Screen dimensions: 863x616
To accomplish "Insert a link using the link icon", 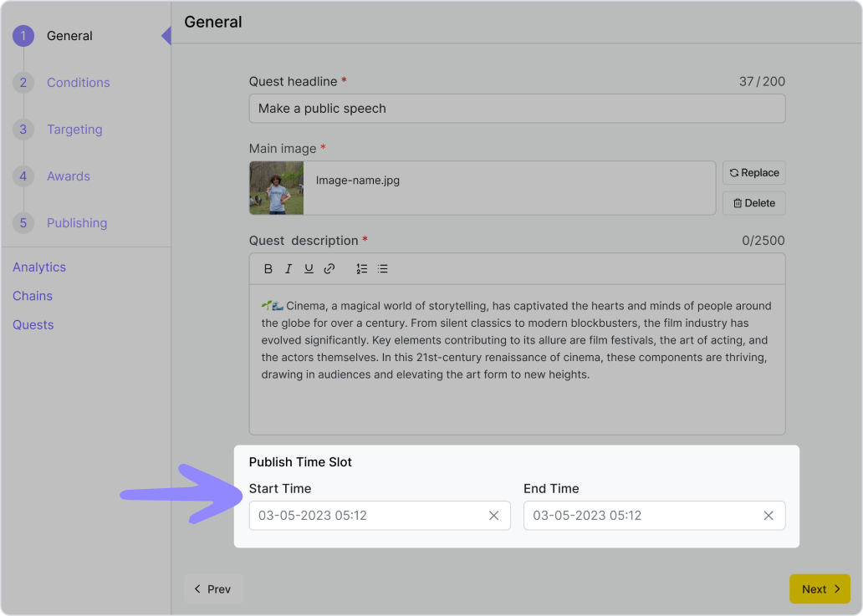I will click(329, 269).
